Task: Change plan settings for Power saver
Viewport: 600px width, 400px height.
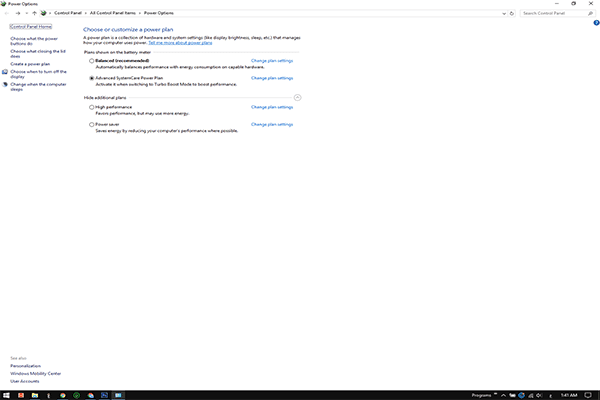Action: [272, 124]
